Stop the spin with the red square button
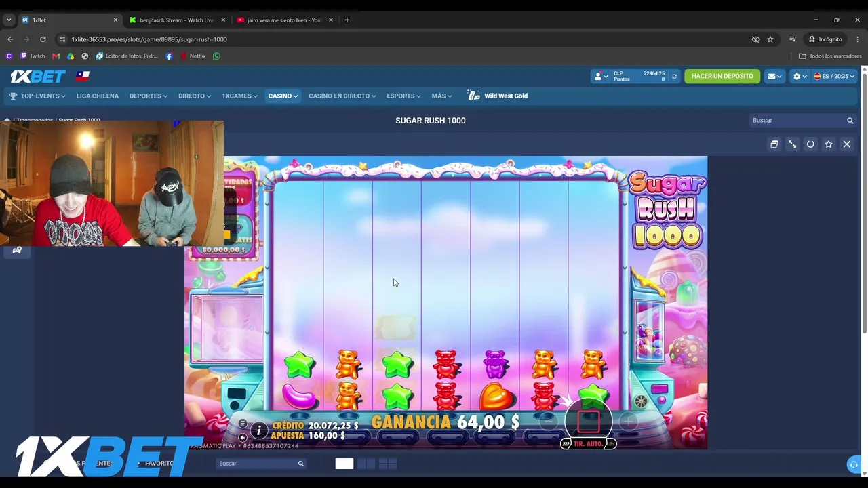The image size is (868, 488). point(589,421)
